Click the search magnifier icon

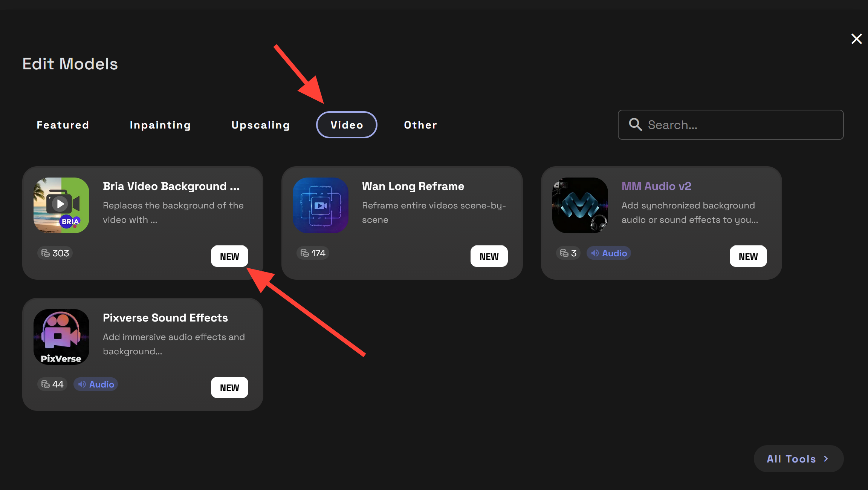click(635, 125)
